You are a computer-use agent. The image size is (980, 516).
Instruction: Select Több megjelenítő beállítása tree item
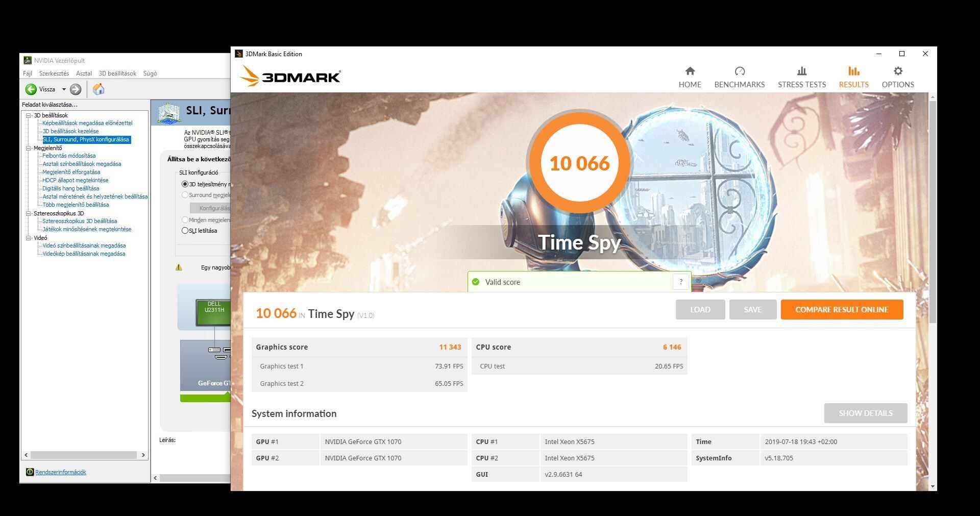pos(76,205)
